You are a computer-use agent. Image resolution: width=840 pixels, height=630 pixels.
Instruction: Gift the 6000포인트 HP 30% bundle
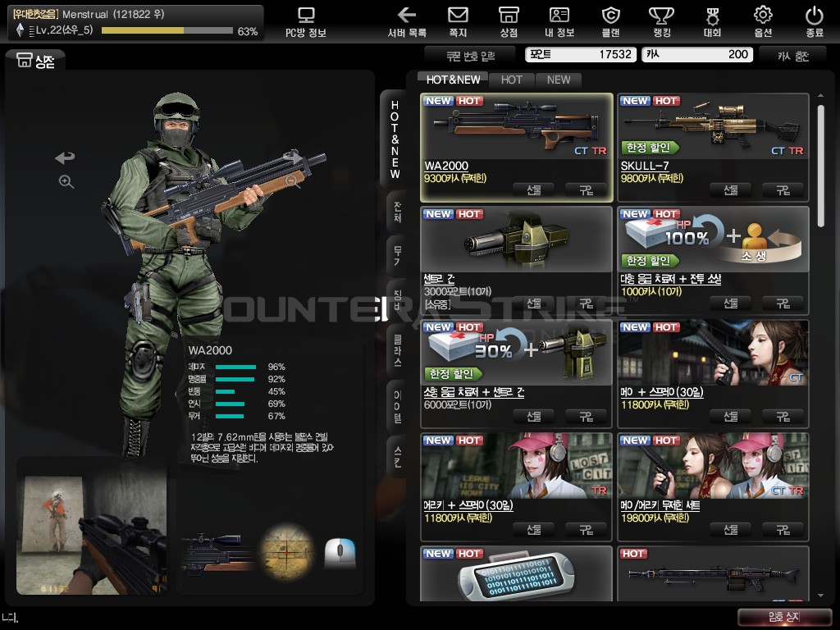(533, 416)
